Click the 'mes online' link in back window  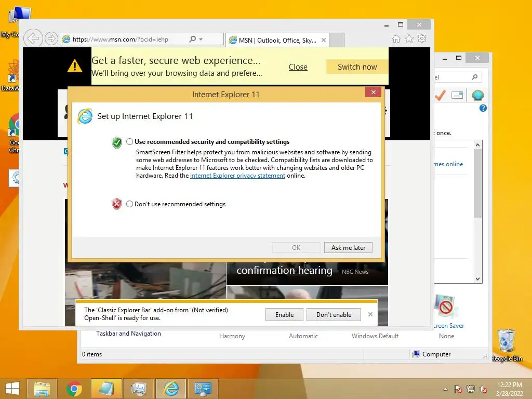[449, 164]
